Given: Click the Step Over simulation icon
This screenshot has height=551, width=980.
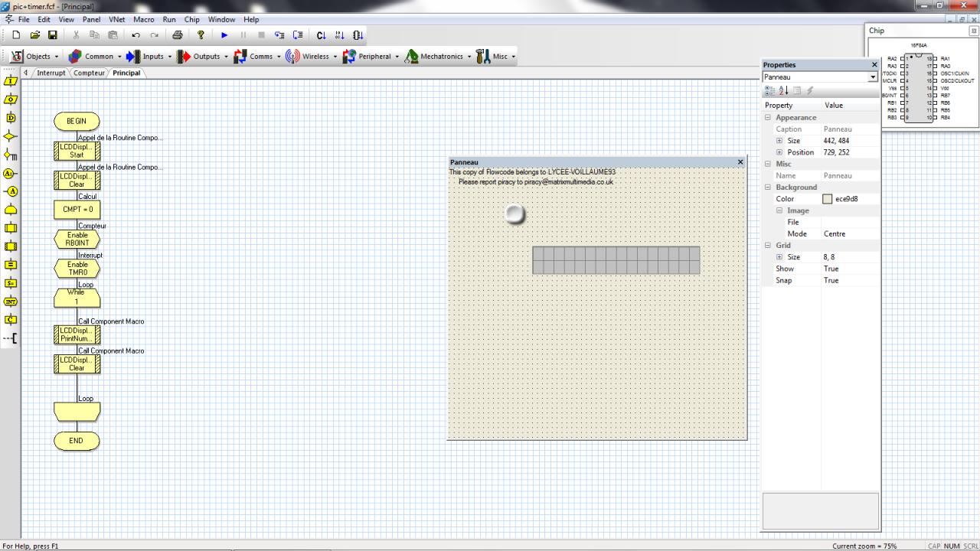Looking at the screenshot, I should coord(298,35).
